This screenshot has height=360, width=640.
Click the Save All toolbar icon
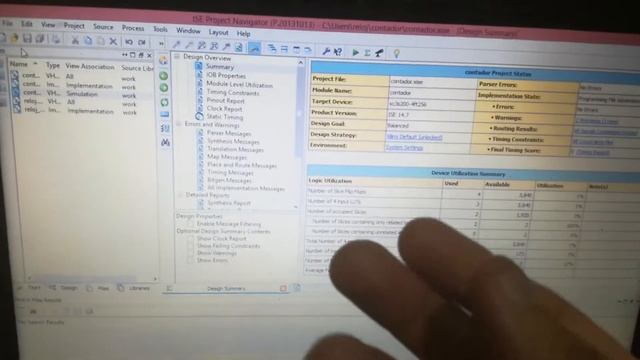pos(40,39)
